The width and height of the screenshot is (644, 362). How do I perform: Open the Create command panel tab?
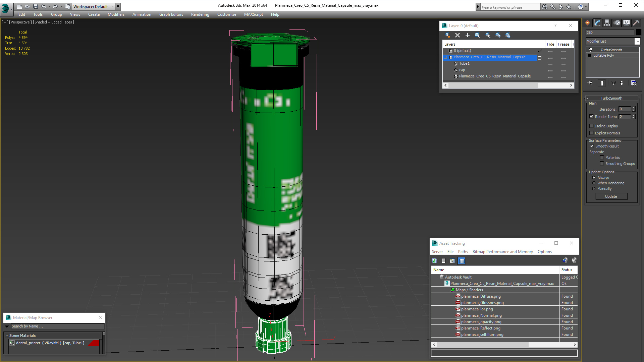coord(588,23)
